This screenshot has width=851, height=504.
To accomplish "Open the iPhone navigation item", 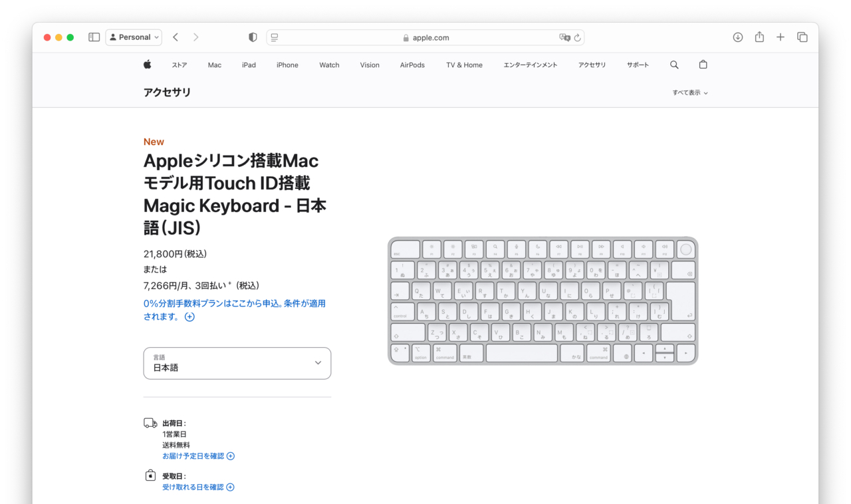I will tap(287, 65).
